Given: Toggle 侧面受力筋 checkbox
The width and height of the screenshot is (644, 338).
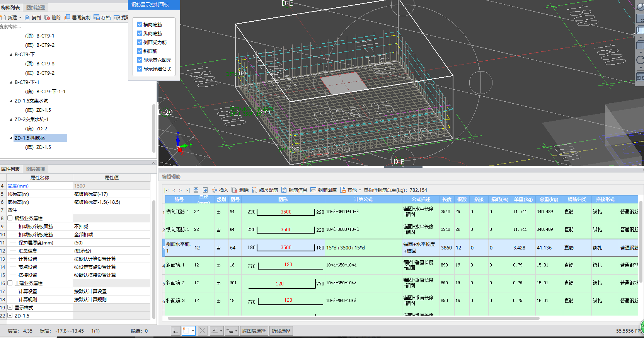Looking at the screenshot, I should (x=140, y=42).
